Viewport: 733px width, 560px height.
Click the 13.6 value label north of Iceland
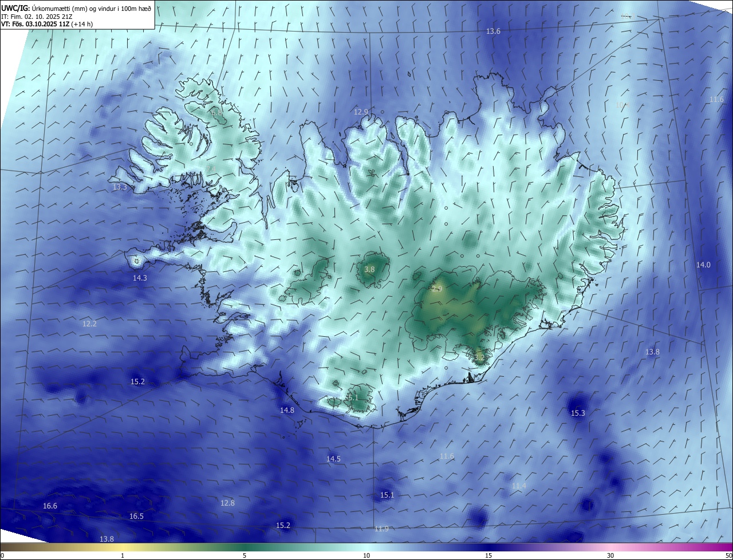tap(493, 31)
